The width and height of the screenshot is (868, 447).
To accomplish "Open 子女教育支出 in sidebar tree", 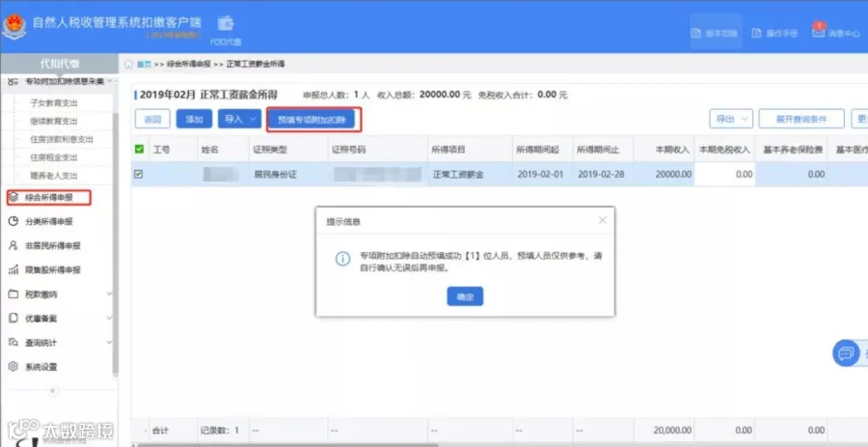I will [54, 103].
